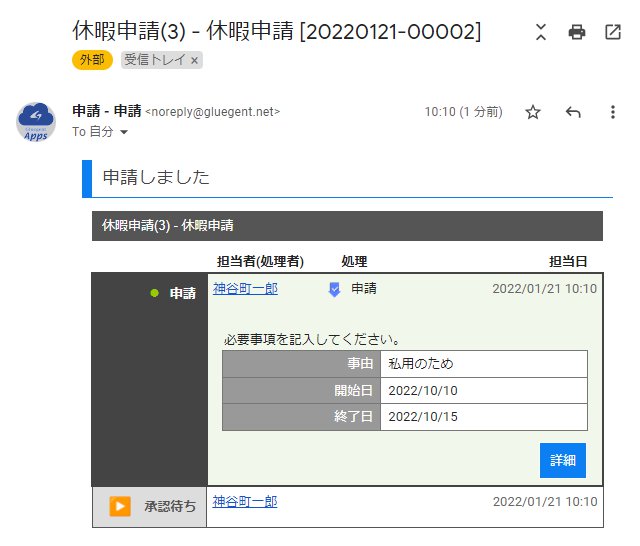Click the Gluegent Apps sender avatar
Viewport: 640px width, 546px height.
point(36,122)
